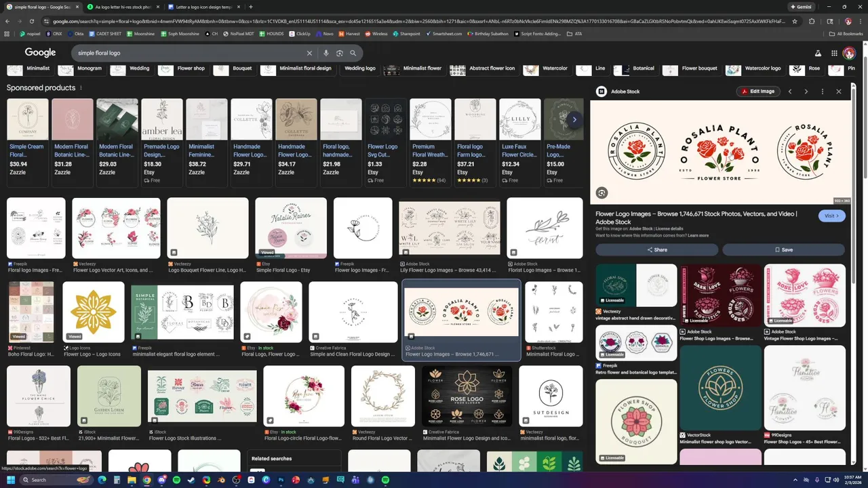
Task: Open Dark Love Adobe Stock related image
Action: pos(721,296)
